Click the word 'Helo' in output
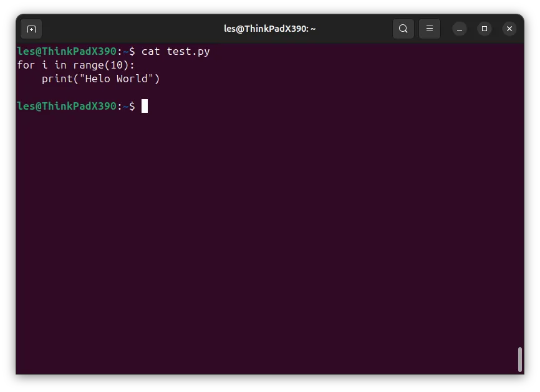 point(97,79)
